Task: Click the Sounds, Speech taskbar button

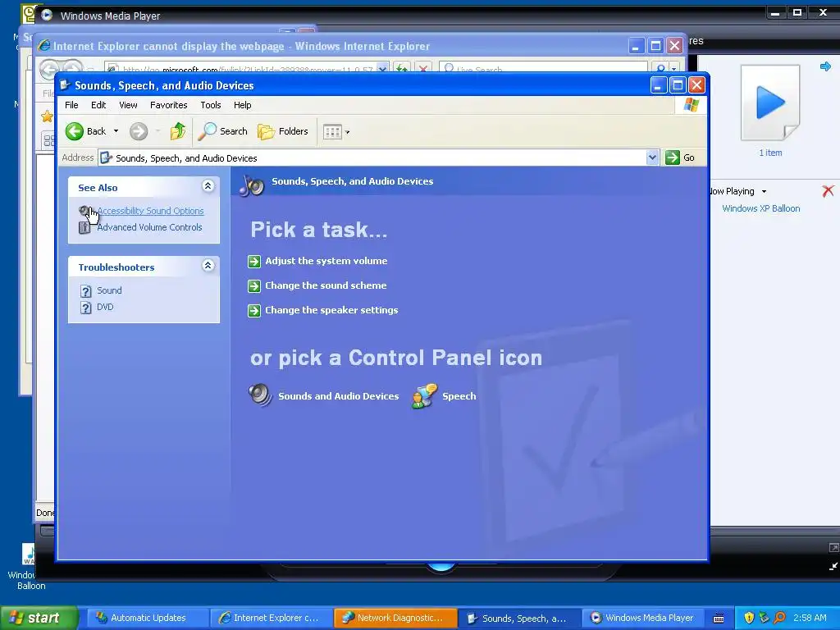Action: click(x=519, y=619)
